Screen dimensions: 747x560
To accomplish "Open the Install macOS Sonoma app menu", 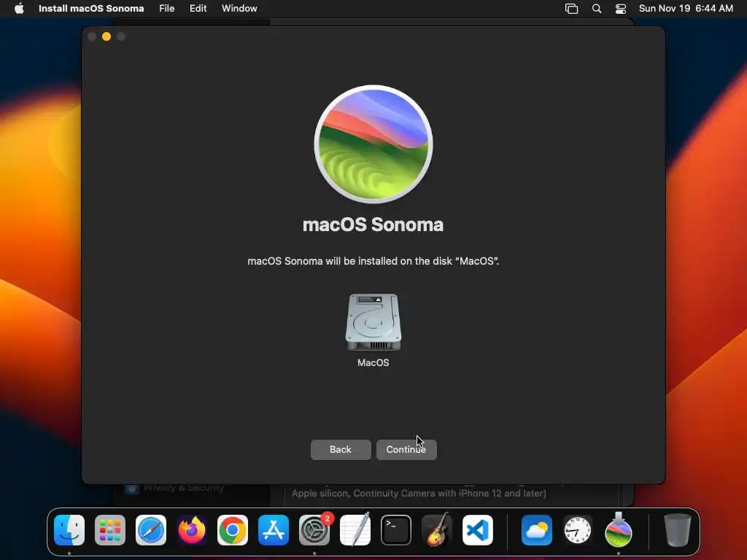I will point(91,9).
